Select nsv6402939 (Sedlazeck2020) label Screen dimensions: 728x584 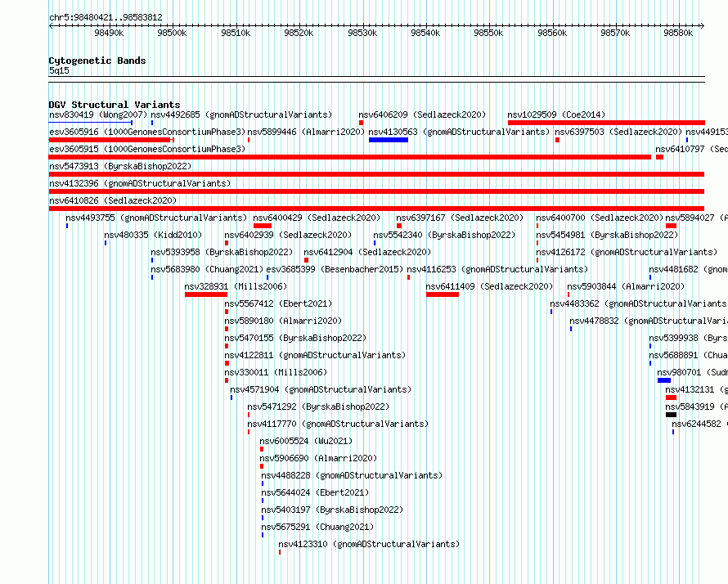pos(288,235)
